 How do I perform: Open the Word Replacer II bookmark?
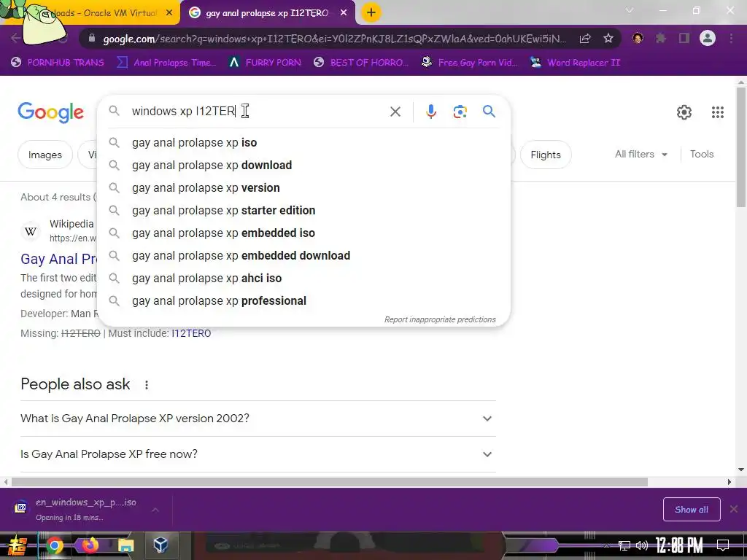pyautogui.click(x=576, y=63)
